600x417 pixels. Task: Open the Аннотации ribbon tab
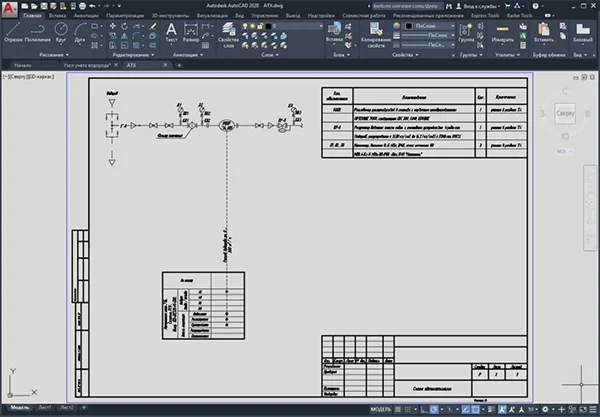click(86, 16)
